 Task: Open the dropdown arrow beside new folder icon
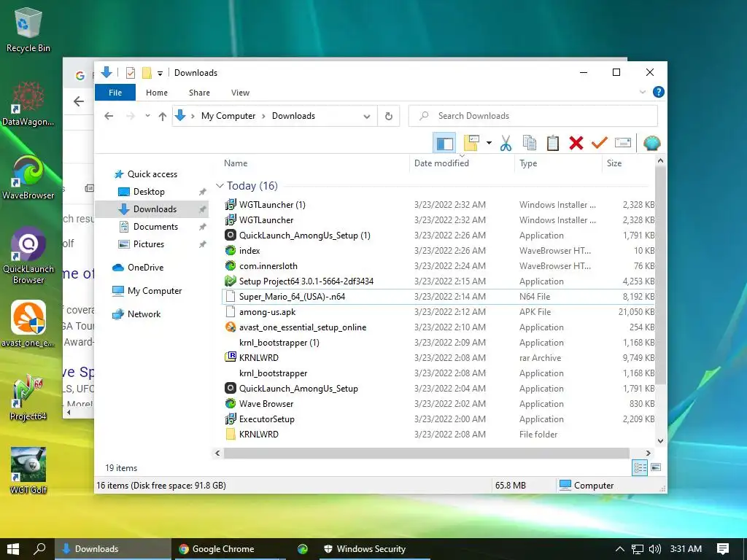point(489,143)
